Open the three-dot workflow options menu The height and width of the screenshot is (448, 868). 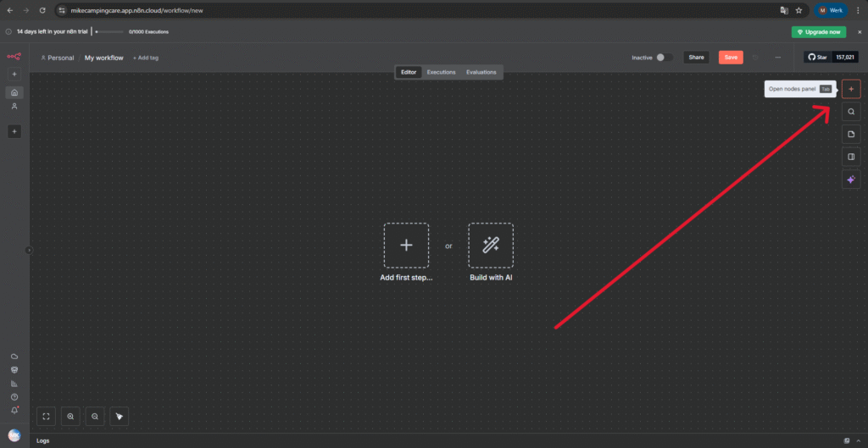[777, 58]
